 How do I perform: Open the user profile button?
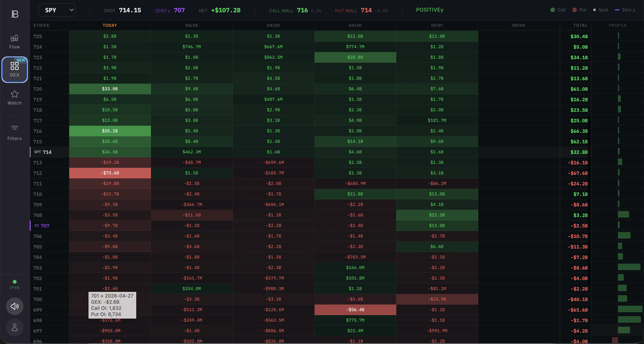pos(15,327)
